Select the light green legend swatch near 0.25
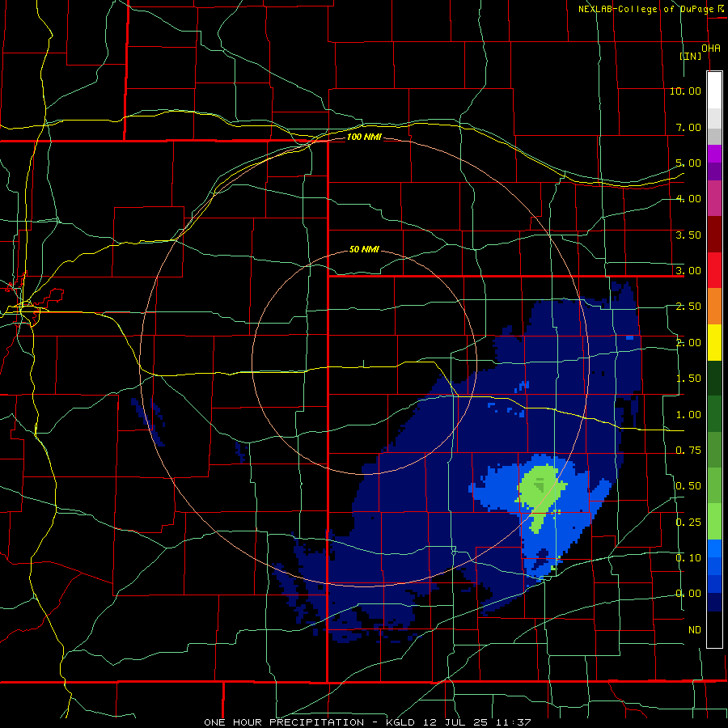Image resolution: width=728 pixels, height=728 pixels. click(x=714, y=522)
